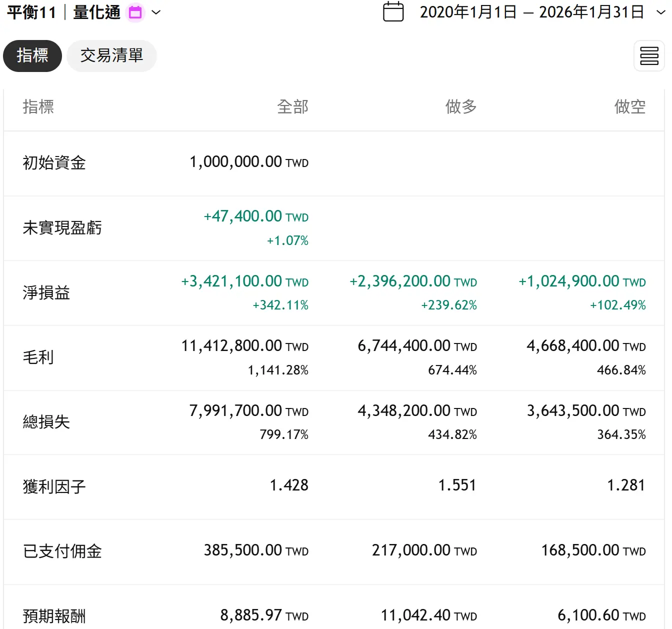
Task: Click the 2020年1月1日 — 2026年1月31日 date range
Action: tap(531, 12)
